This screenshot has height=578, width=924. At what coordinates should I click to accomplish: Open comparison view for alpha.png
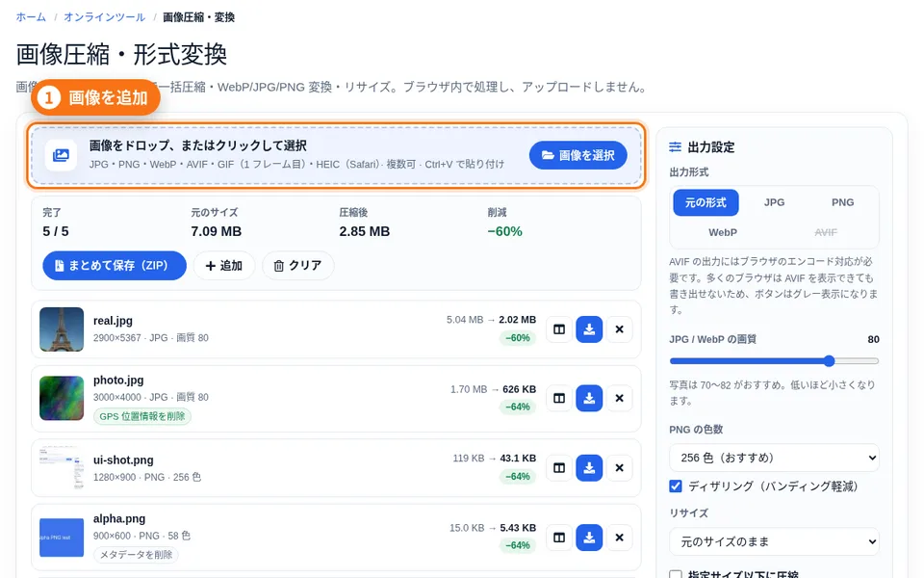pyautogui.click(x=559, y=538)
